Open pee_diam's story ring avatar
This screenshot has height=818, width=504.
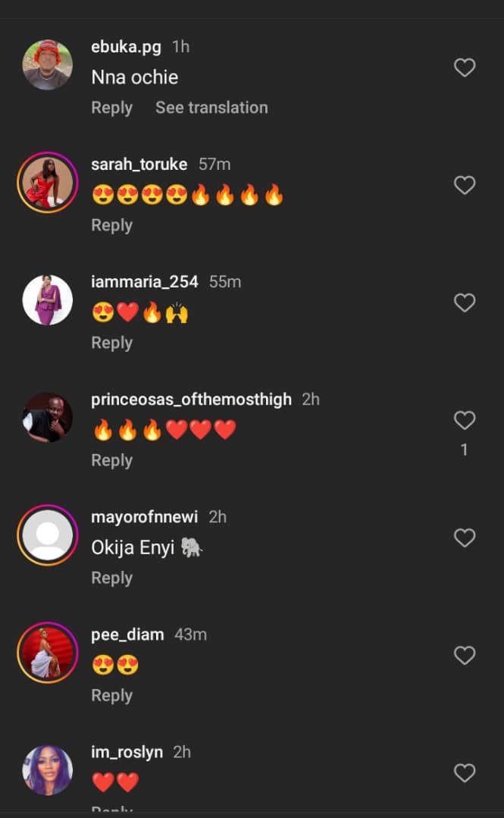tap(47, 653)
